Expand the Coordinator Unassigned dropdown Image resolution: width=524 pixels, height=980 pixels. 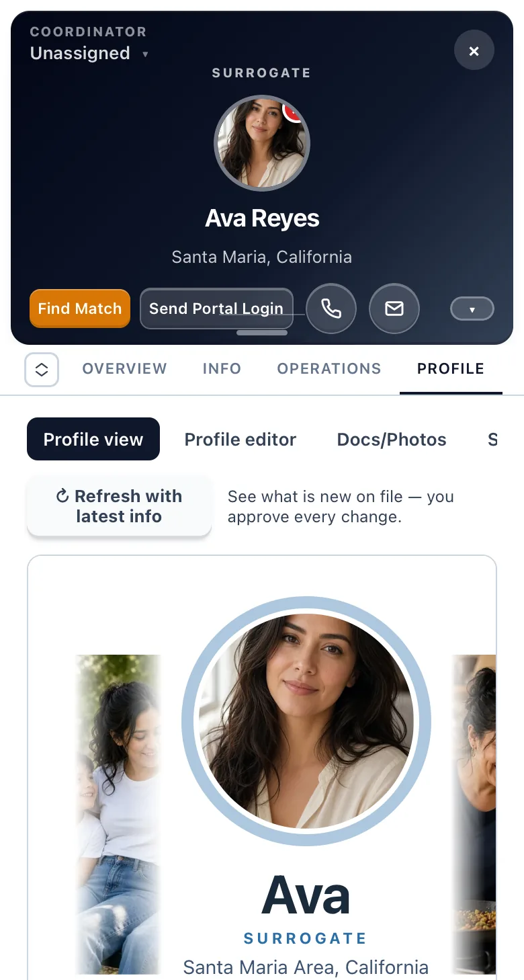click(89, 54)
